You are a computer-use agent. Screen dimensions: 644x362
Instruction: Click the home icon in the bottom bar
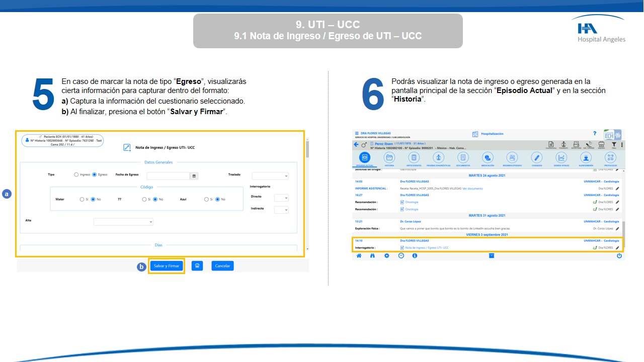pos(359,255)
